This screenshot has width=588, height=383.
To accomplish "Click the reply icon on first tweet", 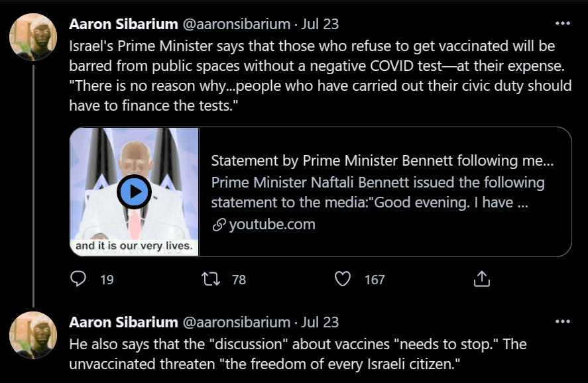I will (x=78, y=280).
